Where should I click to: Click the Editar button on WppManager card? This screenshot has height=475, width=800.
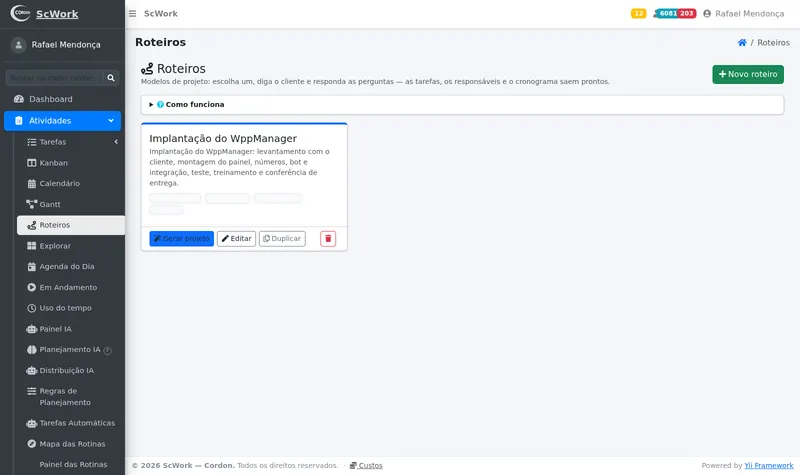pos(236,239)
